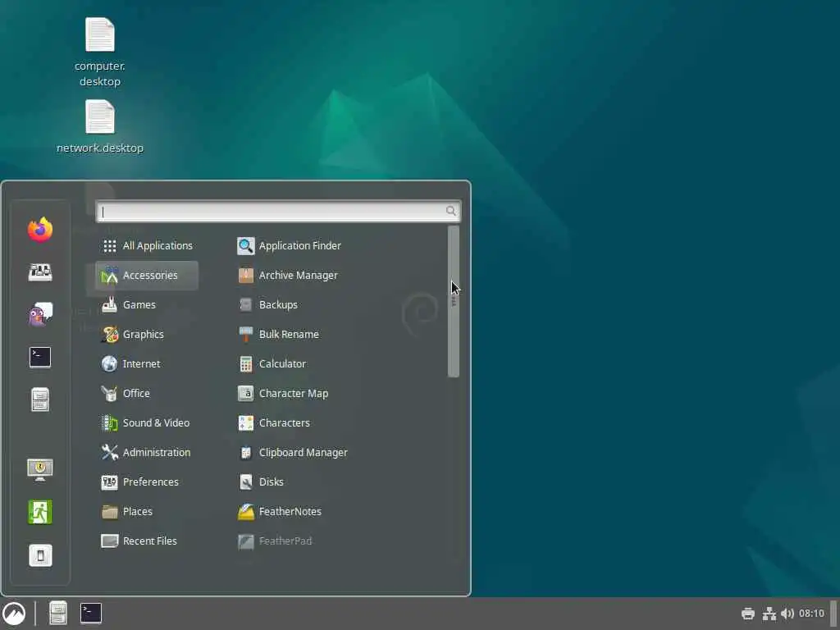Select the network.desktop file on desktop
Viewport: 840px width, 630px height.
click(99, 127)
